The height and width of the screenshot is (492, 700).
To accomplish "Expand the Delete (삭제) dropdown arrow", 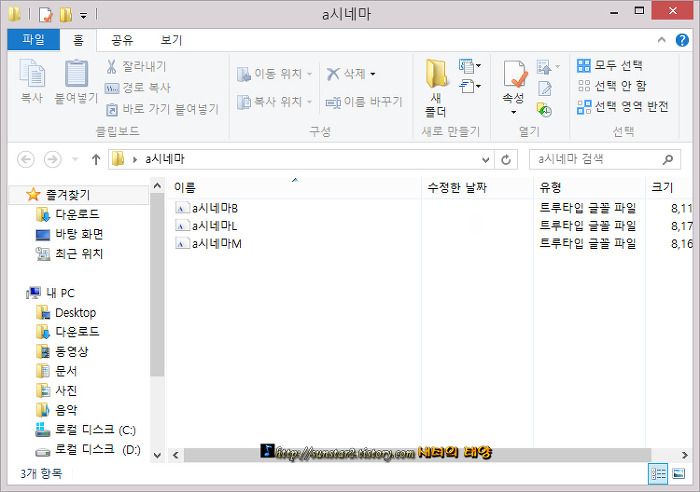I will pyautogui.click(x=373, y=74).
